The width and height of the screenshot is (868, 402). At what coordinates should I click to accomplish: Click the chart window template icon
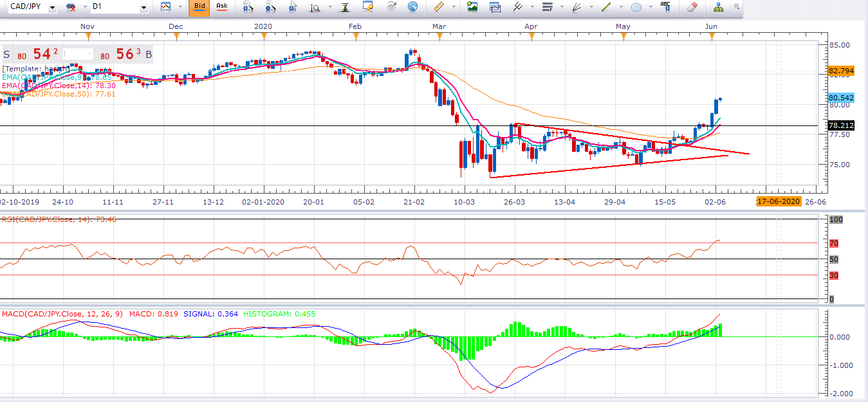[x=495, y=8]
